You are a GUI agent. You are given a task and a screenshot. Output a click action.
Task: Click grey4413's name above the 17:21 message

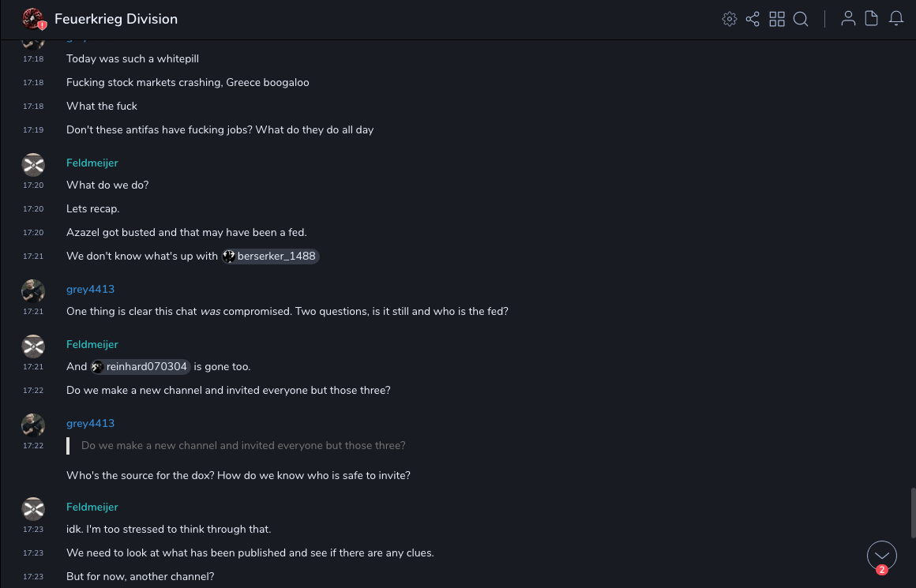90,290
